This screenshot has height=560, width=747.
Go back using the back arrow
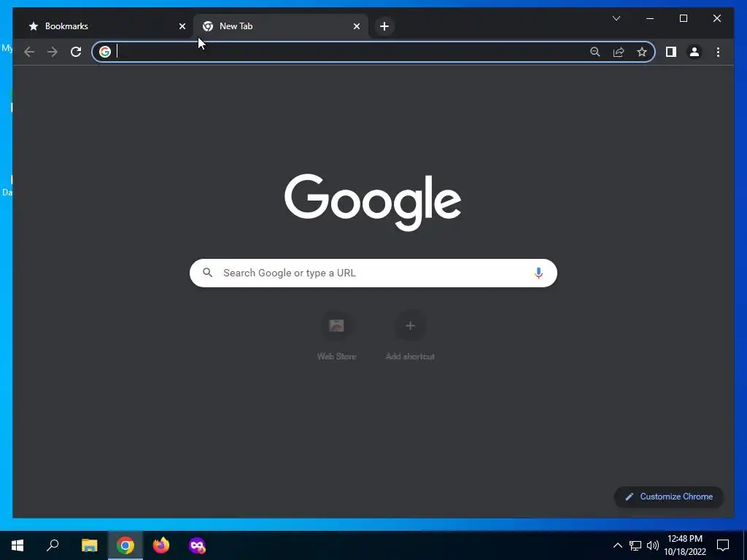point(29,52)
